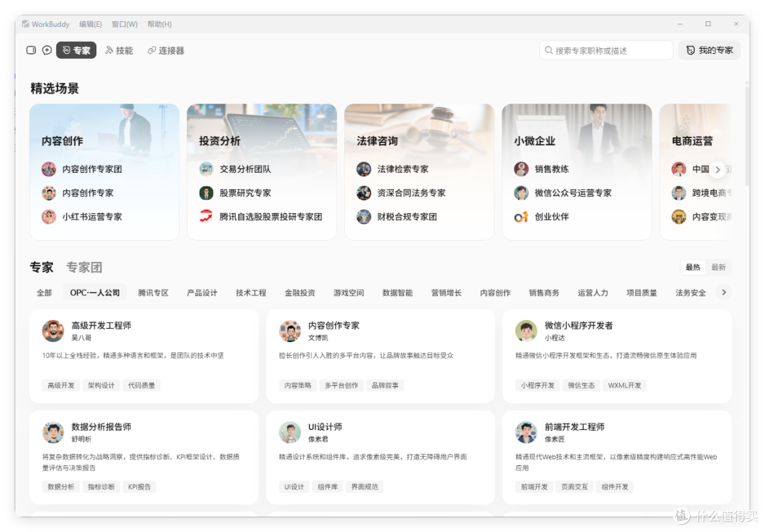
Task: Switch to the 专家团 tab
Action: point(84,268)
